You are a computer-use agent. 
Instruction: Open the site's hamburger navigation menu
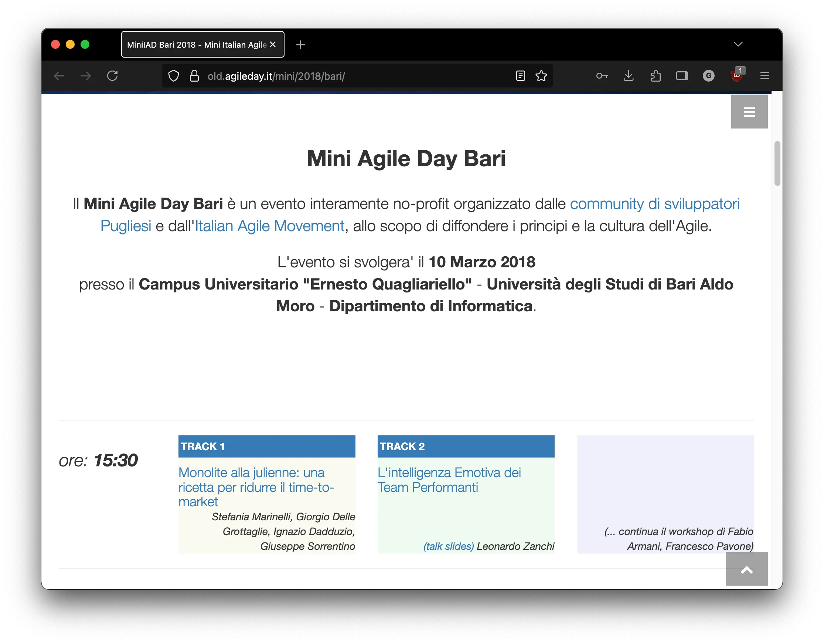coord(749,112)
